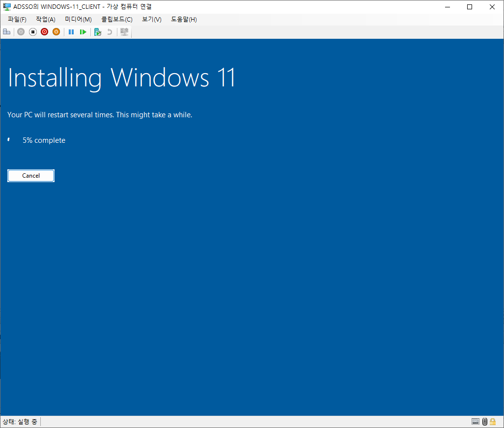Open the 미디어(M) menu

pos(79,20)
